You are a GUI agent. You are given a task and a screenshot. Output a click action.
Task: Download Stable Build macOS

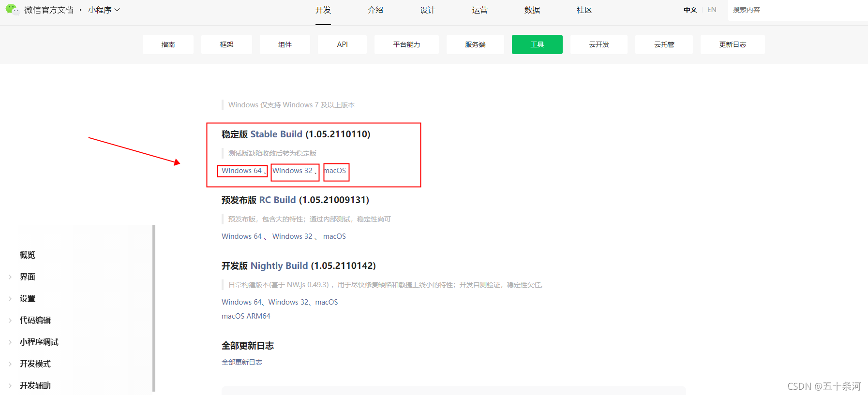[x=335, y=171]
